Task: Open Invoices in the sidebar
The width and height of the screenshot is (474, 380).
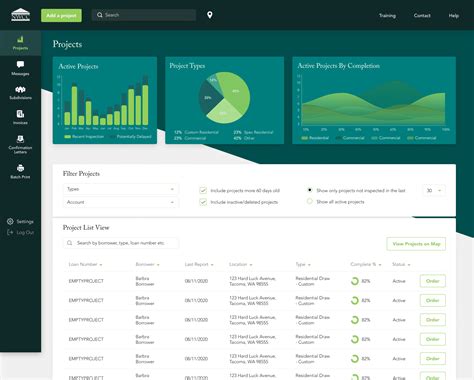Action: pos(20,117)
